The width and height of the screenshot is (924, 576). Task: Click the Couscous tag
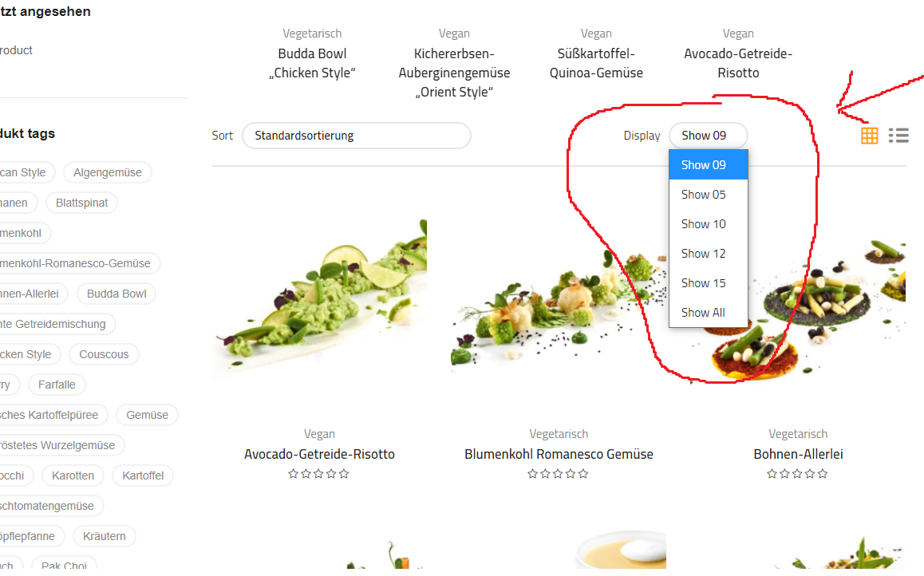(104, 354)
